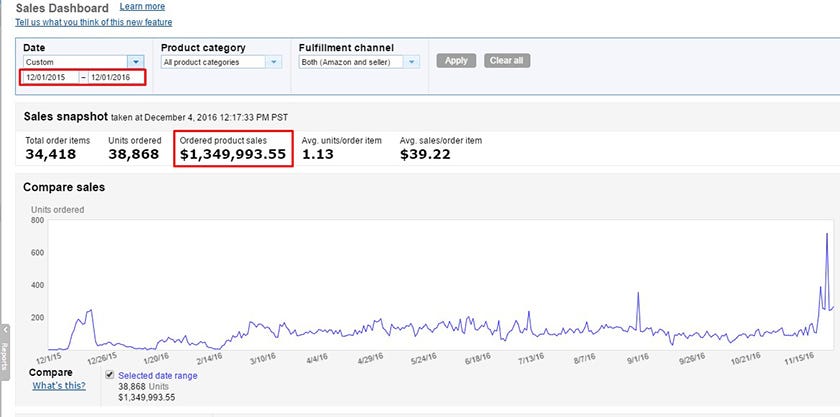Click the Ordered product sales figure $1,349,993.55
Image resolution: width=840 pixels, height=417 pixels.
click(233, 155)
